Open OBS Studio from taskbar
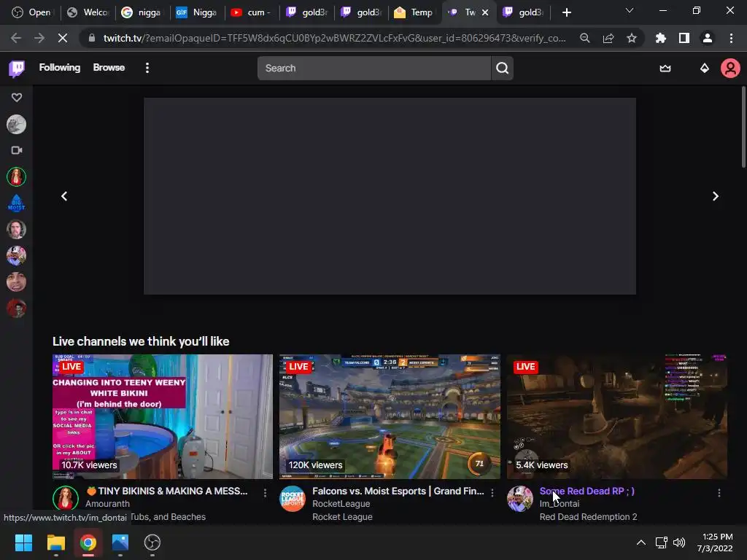747x560 pixels. (152, 542)
